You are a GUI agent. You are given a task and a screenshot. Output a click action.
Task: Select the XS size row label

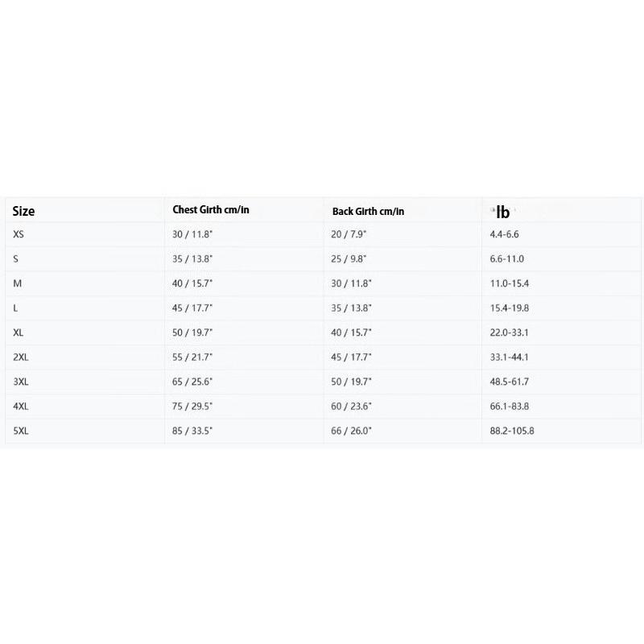(x=19, y=233)
